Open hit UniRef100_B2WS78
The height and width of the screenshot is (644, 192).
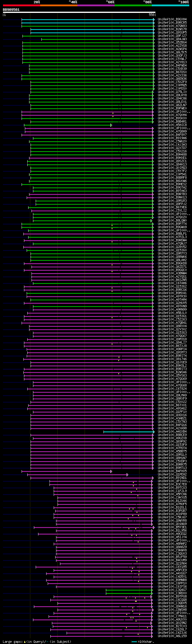click(172, 29)
